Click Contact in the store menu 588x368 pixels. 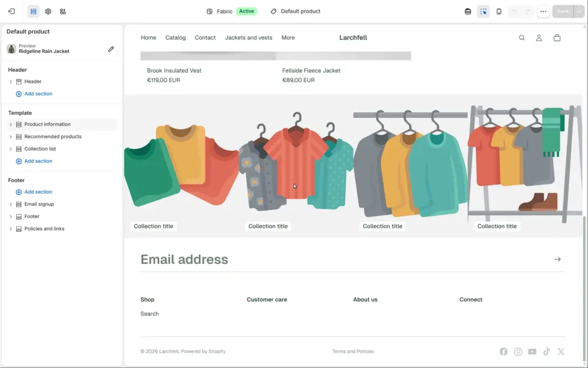coord(205,37)
